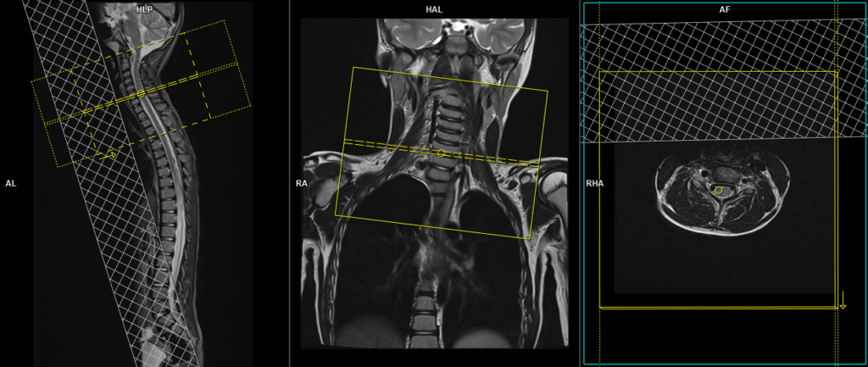
Task: Select the hatched saturation band in axial view
Action: [724, 81]
